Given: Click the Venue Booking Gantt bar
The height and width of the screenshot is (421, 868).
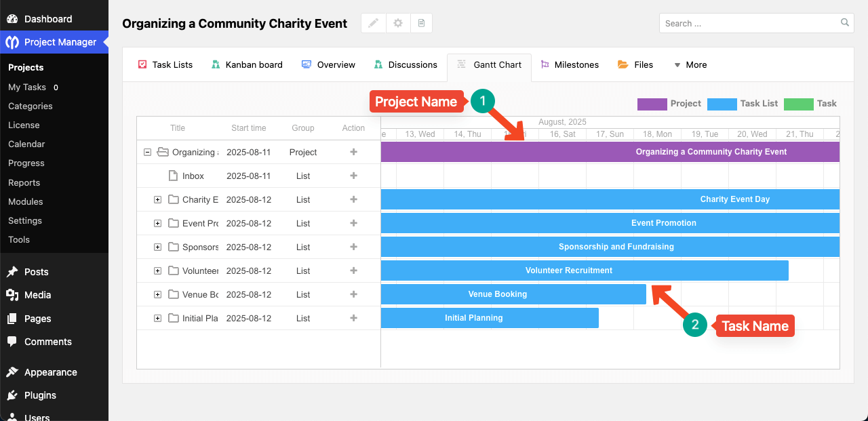Looking at the screenshot, I should point(513,294).
